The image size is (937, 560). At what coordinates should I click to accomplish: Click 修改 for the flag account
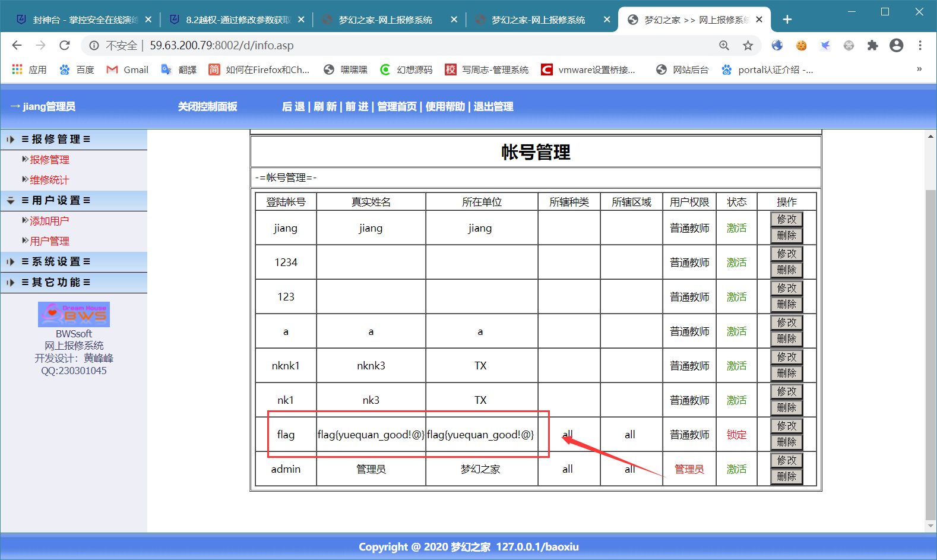787,426
